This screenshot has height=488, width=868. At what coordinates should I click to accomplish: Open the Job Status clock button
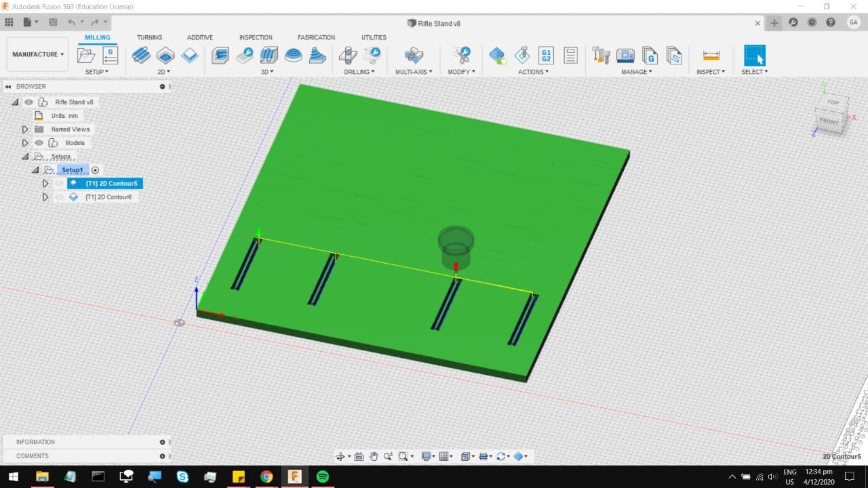[812, 22]
